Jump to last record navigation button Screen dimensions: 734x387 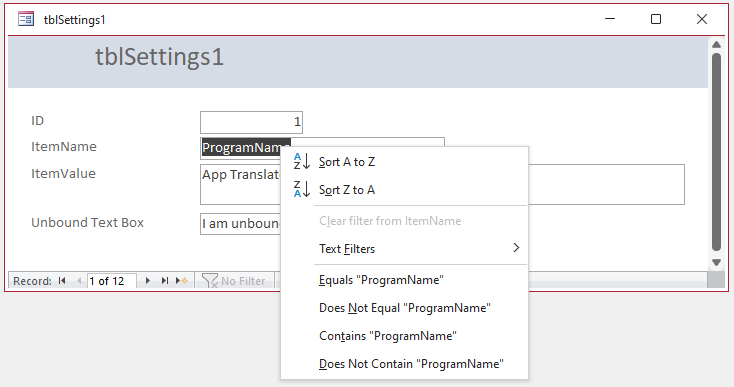164,281
